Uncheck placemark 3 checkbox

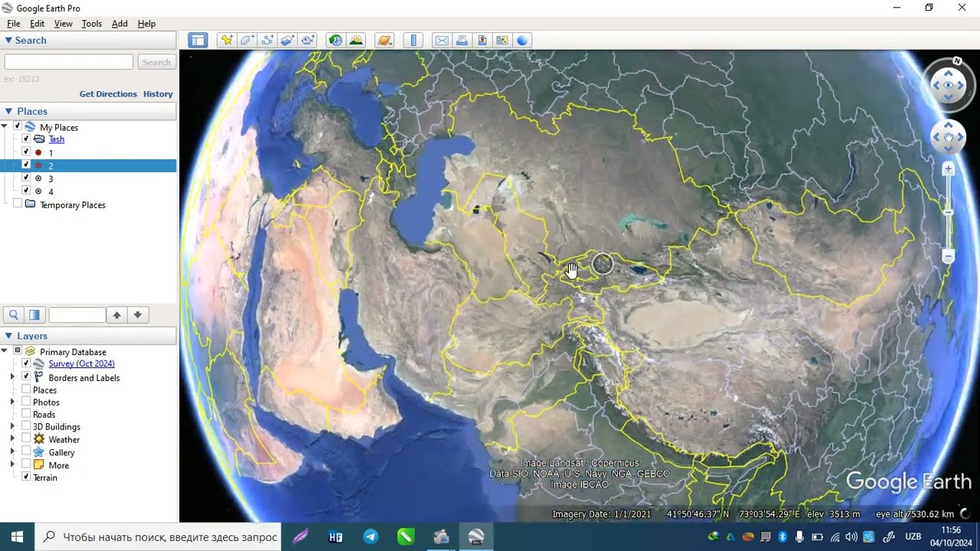pos(27,178)
